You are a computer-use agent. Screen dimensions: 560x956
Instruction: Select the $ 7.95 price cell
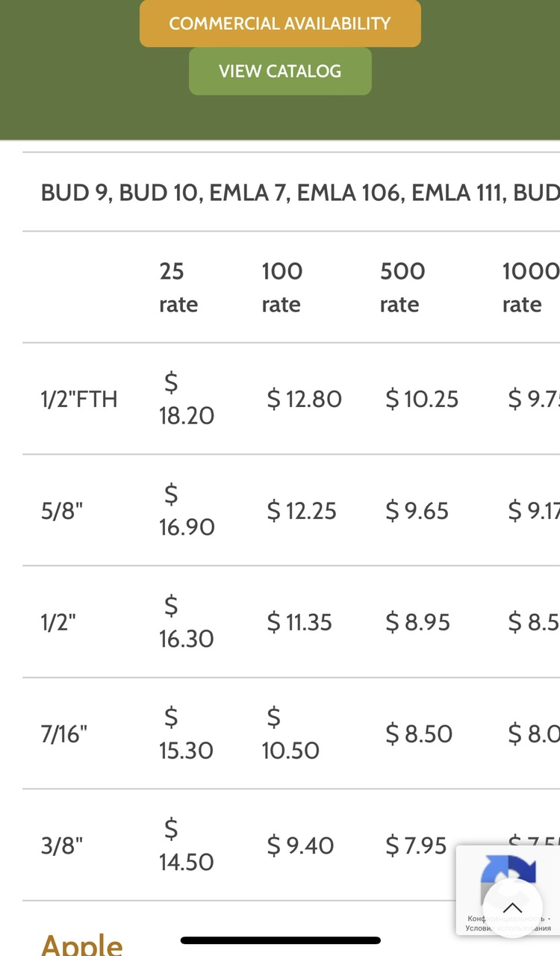[x=416, y=845]
